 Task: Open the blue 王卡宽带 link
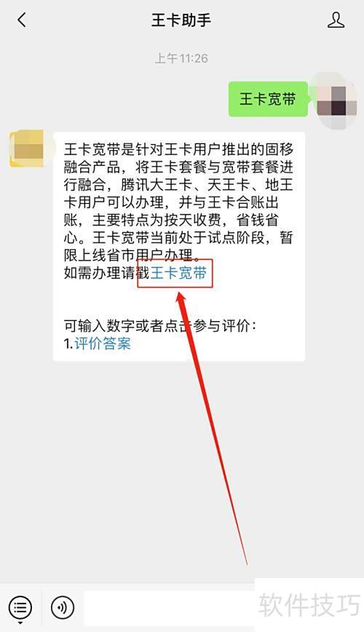click(x=178, y=273)
